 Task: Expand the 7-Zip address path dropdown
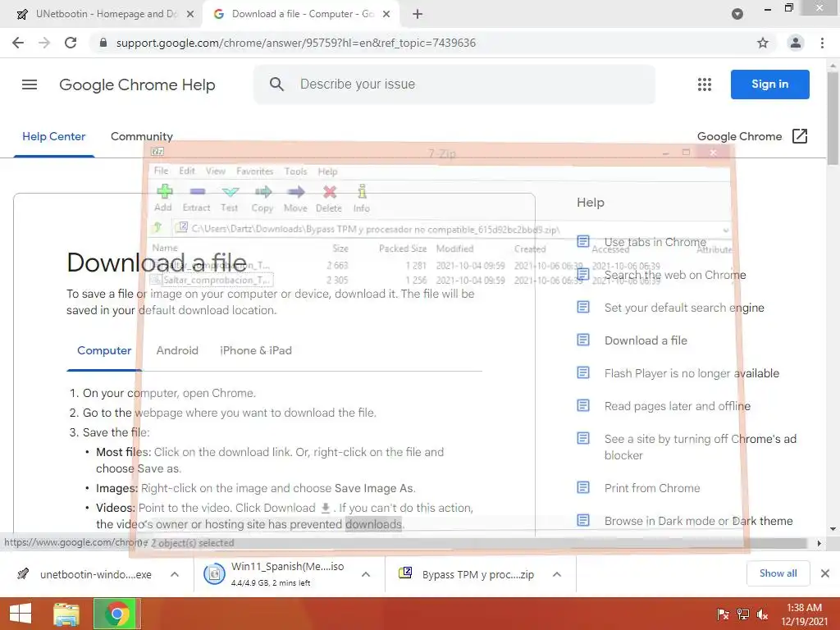click(725, 230)
